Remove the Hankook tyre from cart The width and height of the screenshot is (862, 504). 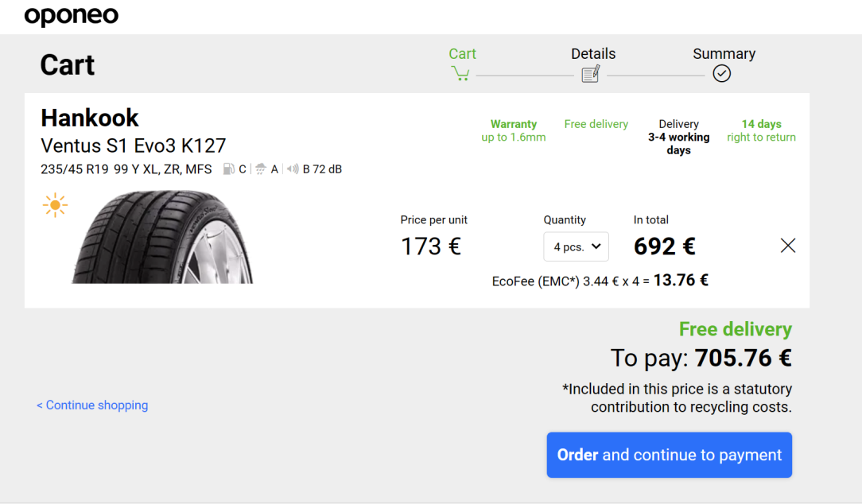point(788,246)
